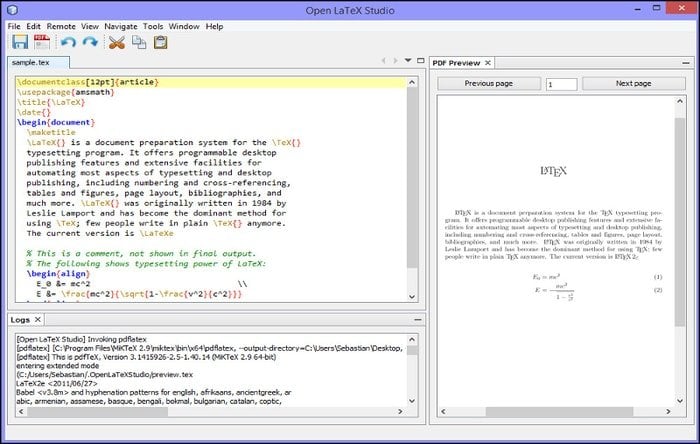This screenshot has width=700, height=444.
Task: Click PDF preview horizontal scrollbar right arrow
Action: 668,411
